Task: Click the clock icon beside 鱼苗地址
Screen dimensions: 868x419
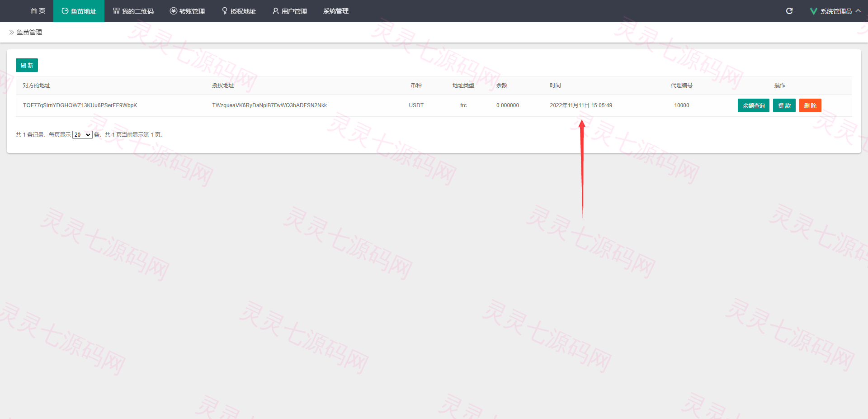Action: [65, 11]
